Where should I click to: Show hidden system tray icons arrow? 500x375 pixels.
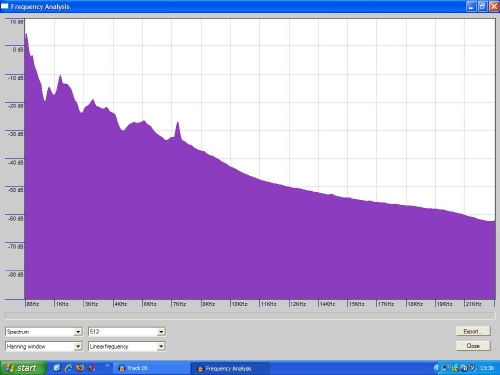[x=436, y=368]
